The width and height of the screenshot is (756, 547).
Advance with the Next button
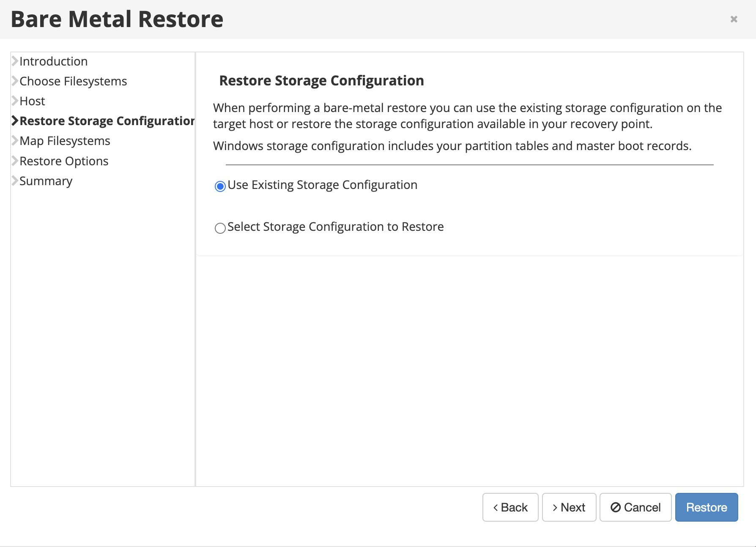pos(569,507)
